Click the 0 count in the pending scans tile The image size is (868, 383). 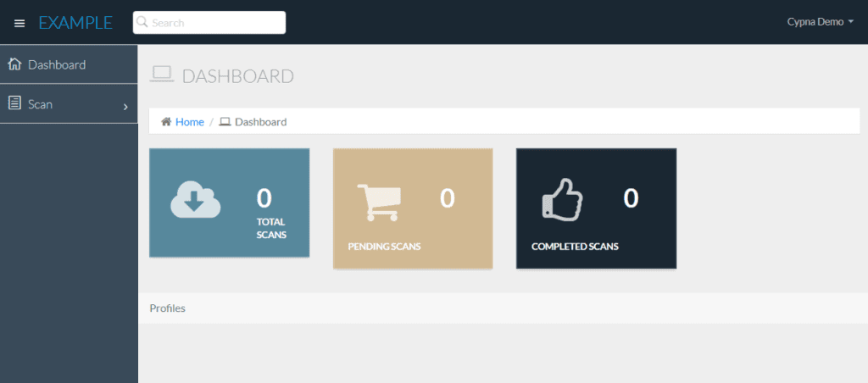pyautogui.click(x=448, y=198)
